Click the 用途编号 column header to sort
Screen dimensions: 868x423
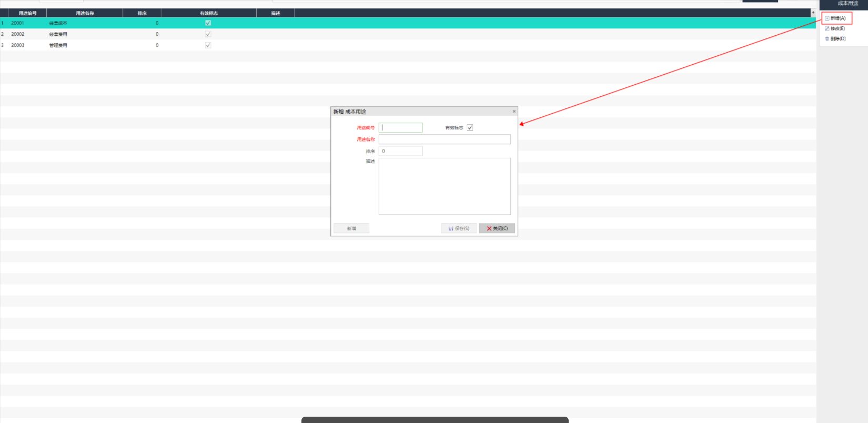click(27, 13)
